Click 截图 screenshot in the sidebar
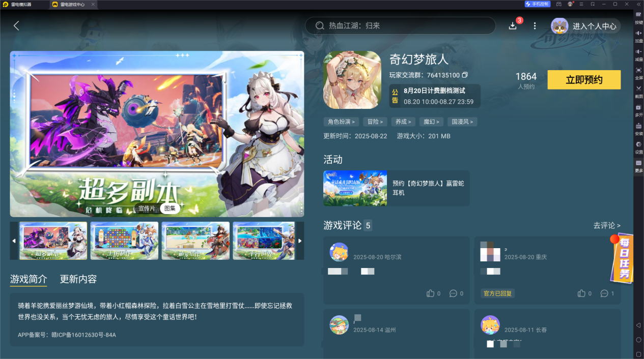 [x=638, y=92]
